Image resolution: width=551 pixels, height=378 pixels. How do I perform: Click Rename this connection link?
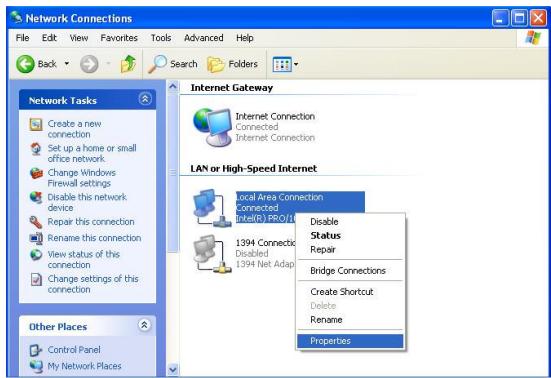coord(94,238)
